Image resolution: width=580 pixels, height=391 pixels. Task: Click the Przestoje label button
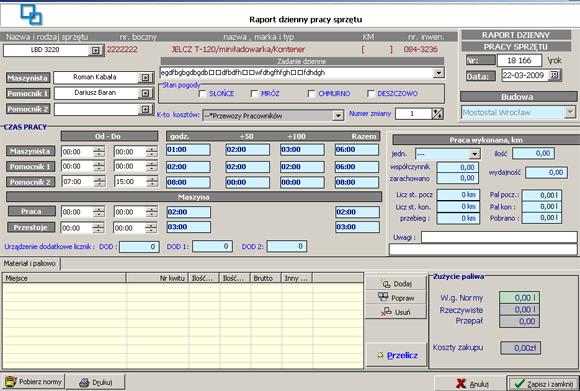tap(31, 227)
